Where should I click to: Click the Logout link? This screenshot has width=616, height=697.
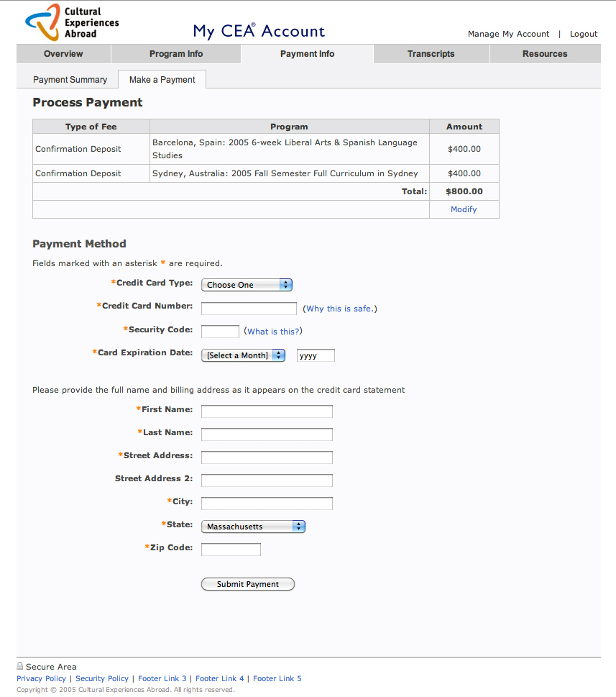[x=584, y=34]
